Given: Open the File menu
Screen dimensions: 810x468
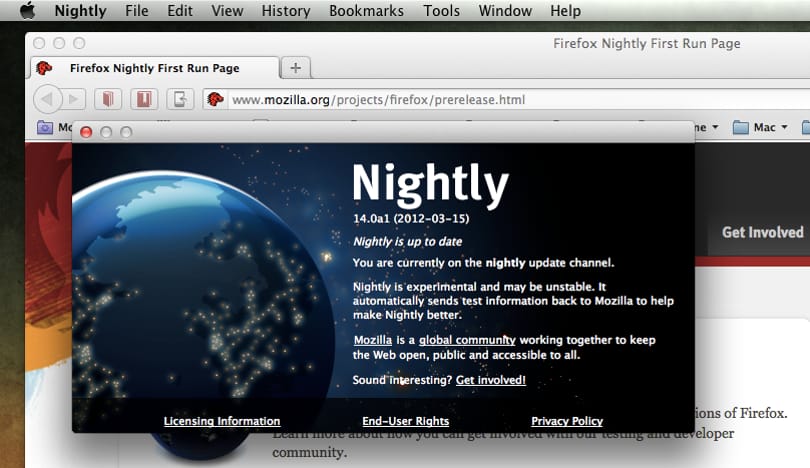Looking at the screenshot, I should click(x=136, y=10).
